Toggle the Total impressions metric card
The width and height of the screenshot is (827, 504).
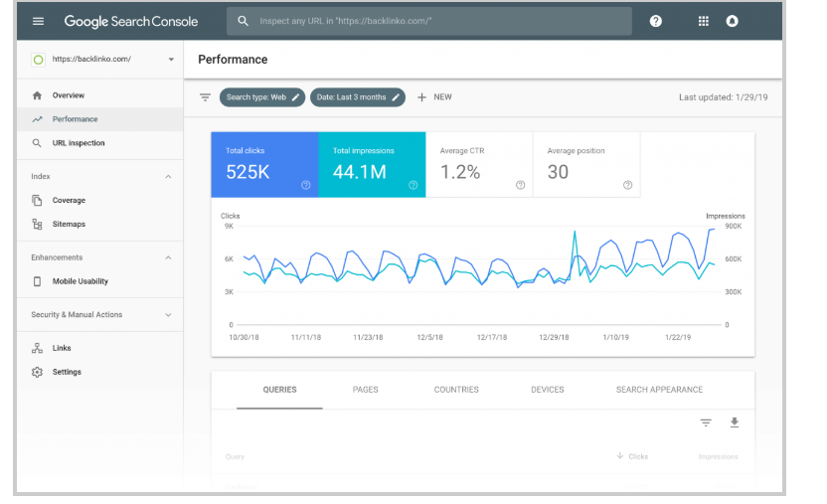[x=372, y=164]
